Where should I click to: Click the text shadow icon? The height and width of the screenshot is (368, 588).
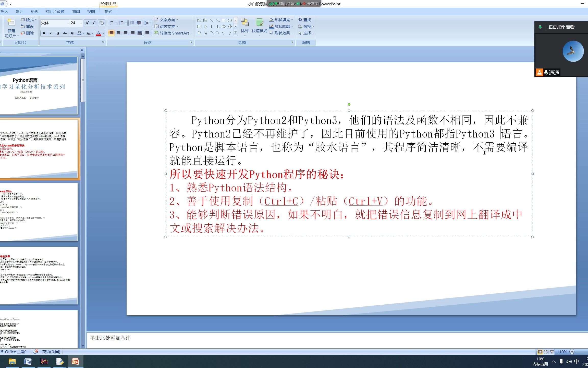click(72, 33)
